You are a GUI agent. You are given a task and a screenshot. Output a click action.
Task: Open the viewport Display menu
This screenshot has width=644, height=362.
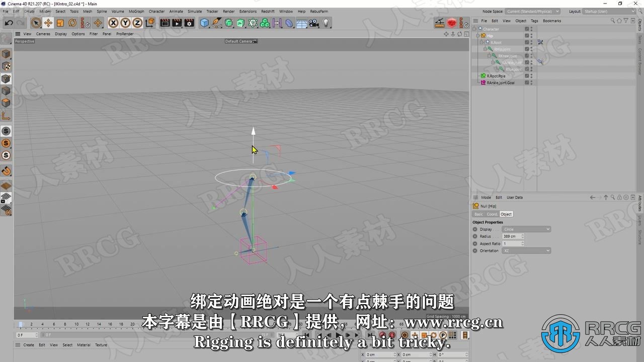click(61, 34)
